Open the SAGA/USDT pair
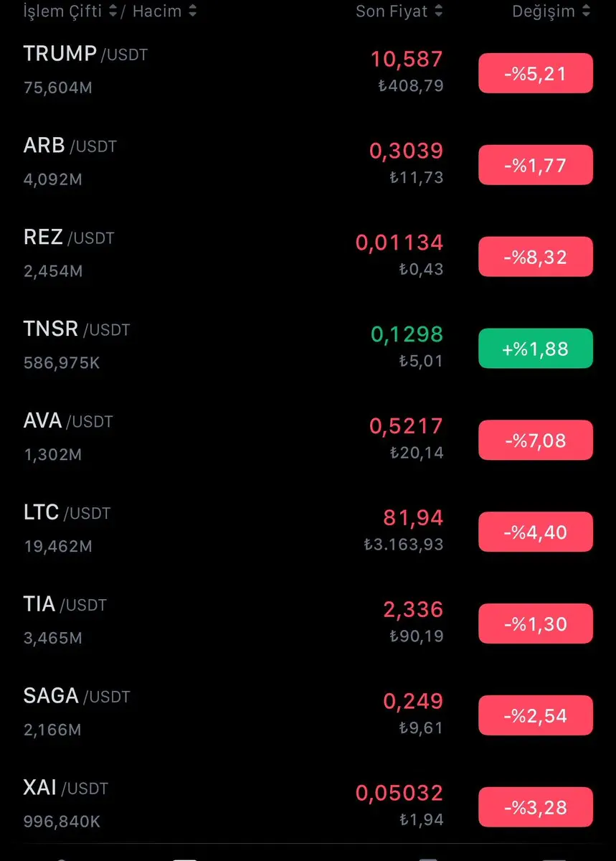Viewport: 616px width, 861px height. (308, 715)
